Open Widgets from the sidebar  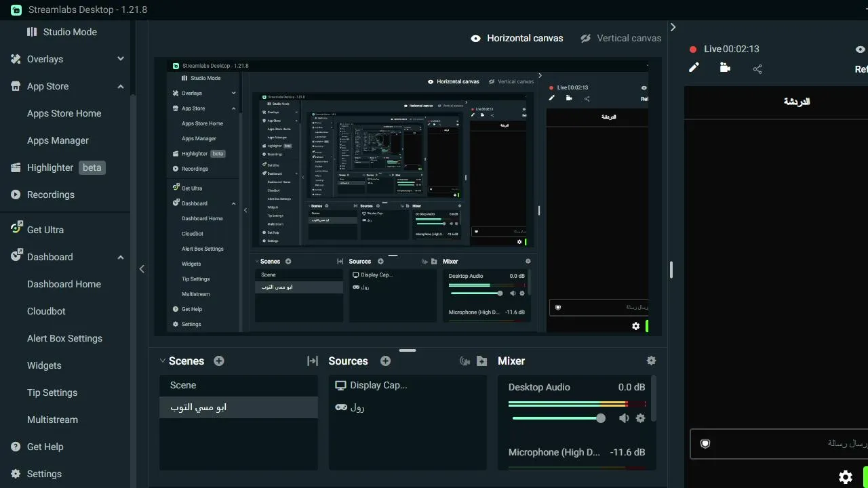pyautogui.click(x=44, y=365)
